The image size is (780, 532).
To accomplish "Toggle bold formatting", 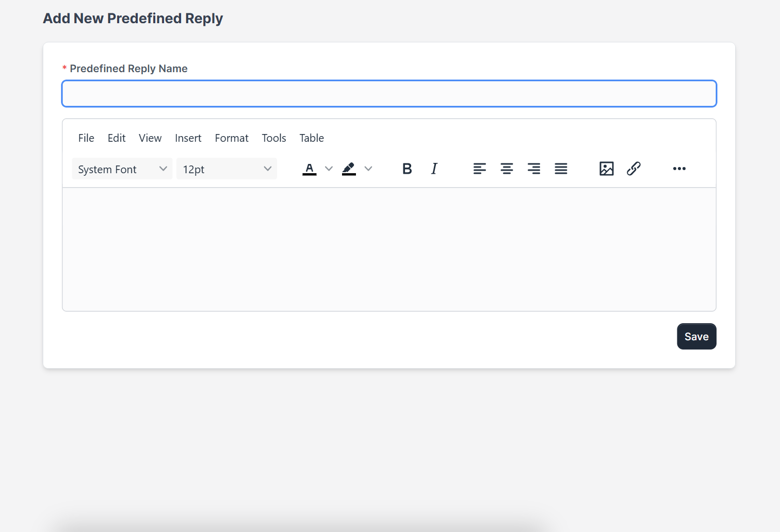I will point(407,169).
